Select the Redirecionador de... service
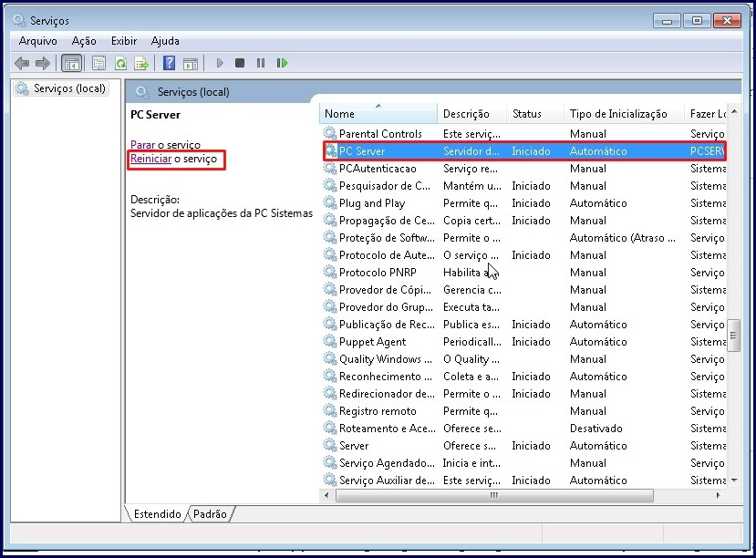 click(523, 394)
